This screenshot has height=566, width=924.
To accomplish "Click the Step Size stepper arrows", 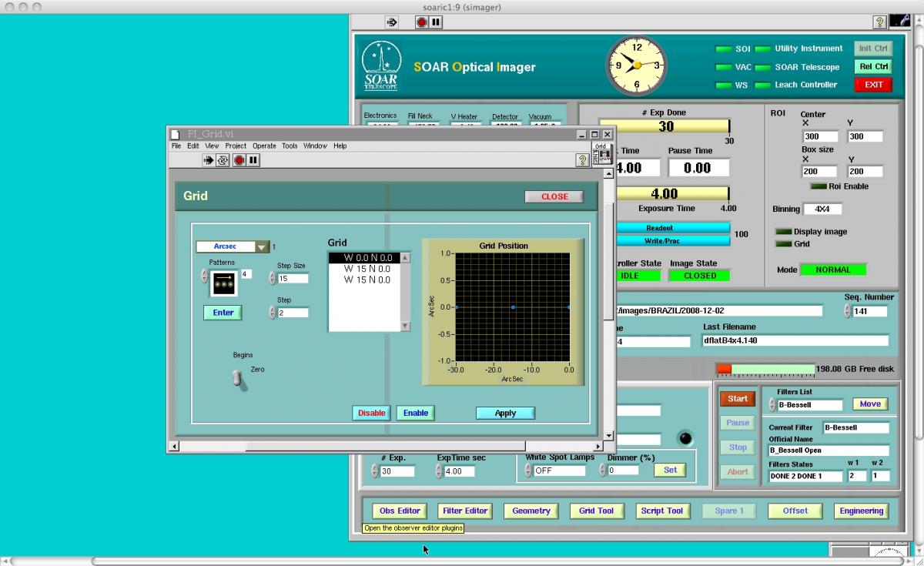I will click(273, 278).
